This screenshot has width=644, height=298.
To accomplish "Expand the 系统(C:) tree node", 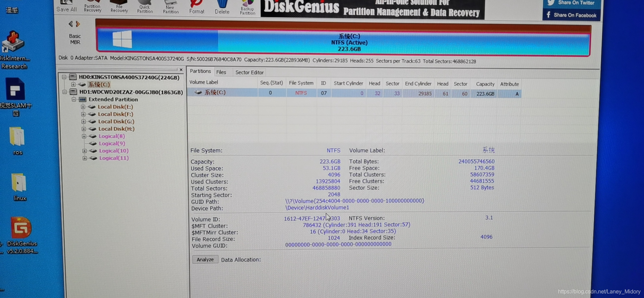I will (x=73, y=85).
